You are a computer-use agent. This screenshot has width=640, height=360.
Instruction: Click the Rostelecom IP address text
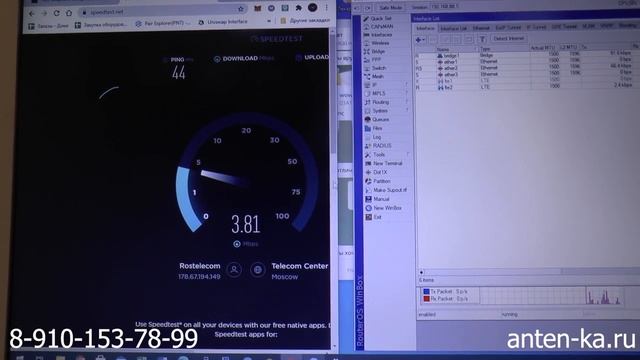(199, 277)
